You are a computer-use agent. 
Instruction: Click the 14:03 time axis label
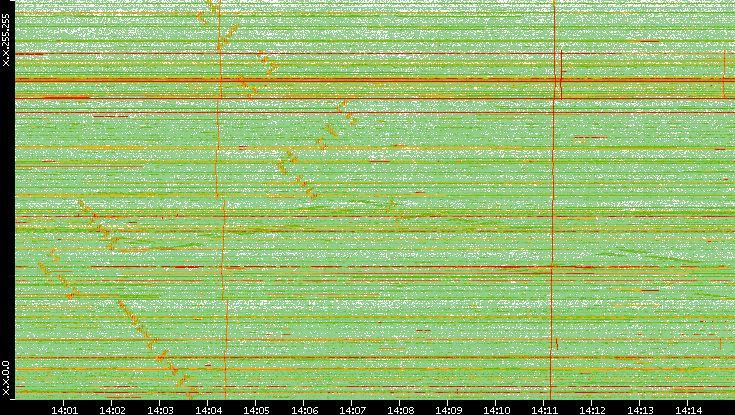(160, 410)
